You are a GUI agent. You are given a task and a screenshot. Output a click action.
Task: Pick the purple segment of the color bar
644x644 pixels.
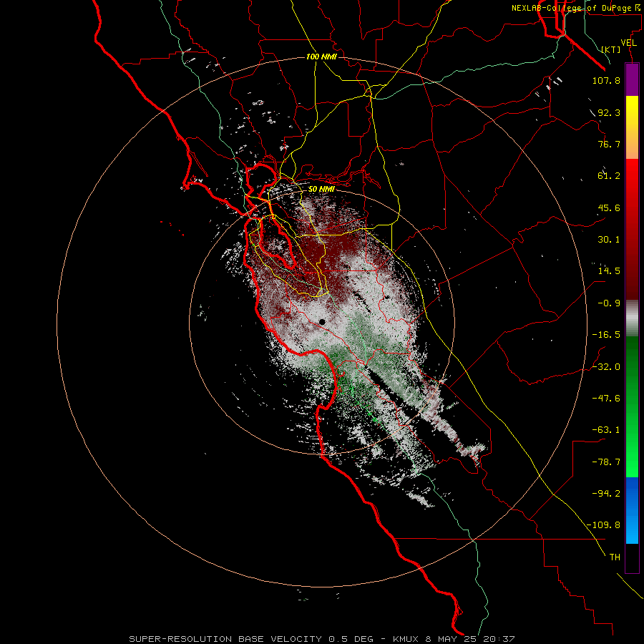(632, 79)
